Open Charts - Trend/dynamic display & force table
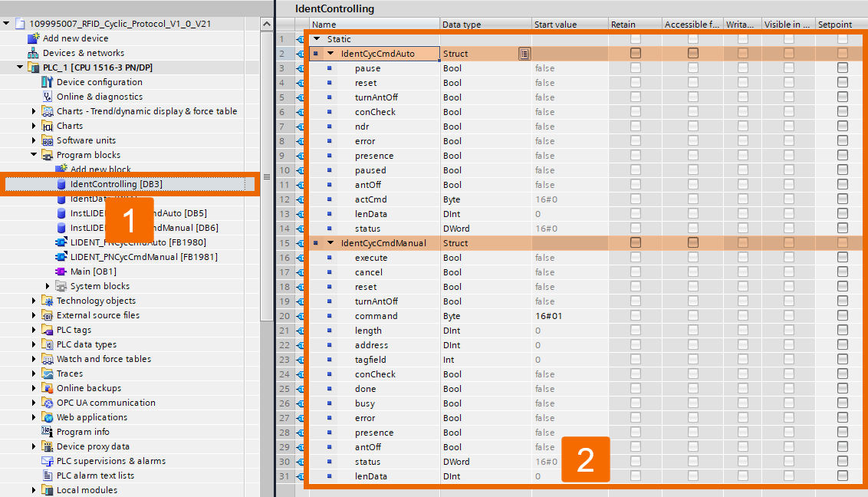 tap(146, 111)
